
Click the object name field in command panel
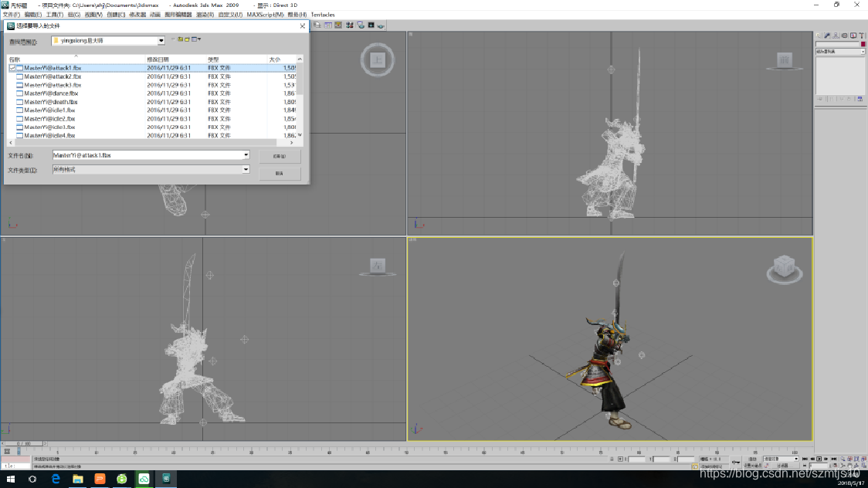[837, 44]
